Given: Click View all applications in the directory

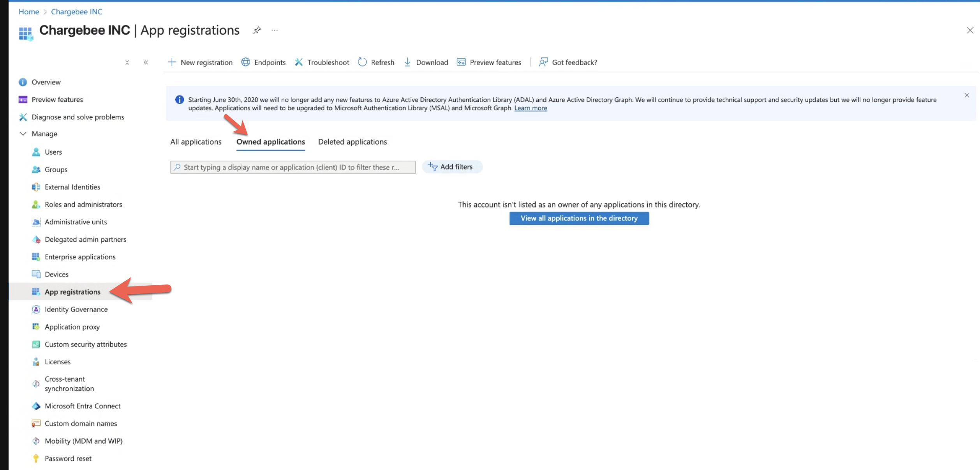Looking at the screenshot, I should (579, 218).
